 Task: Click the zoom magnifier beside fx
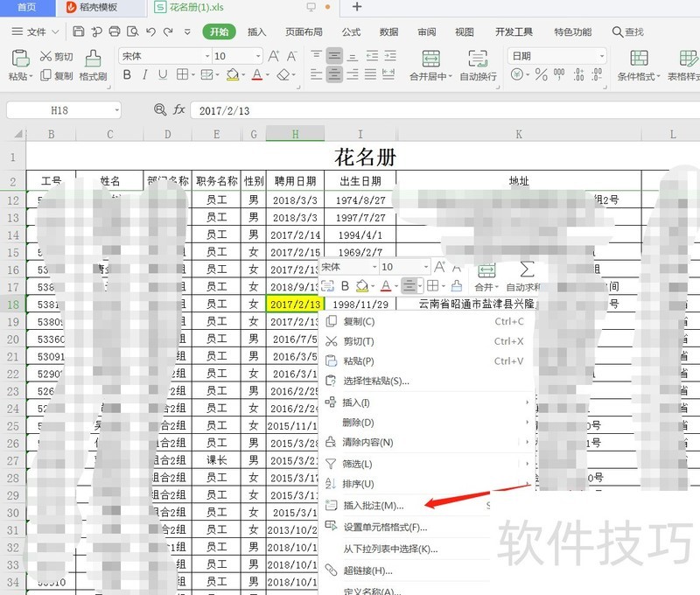(160, 109)
